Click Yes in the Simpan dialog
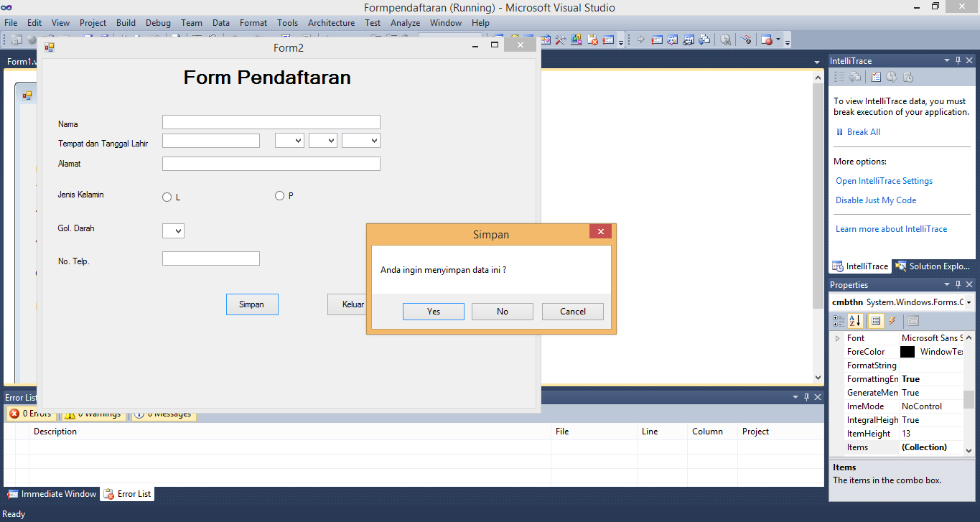980x522 pixels. pos(433,311)
